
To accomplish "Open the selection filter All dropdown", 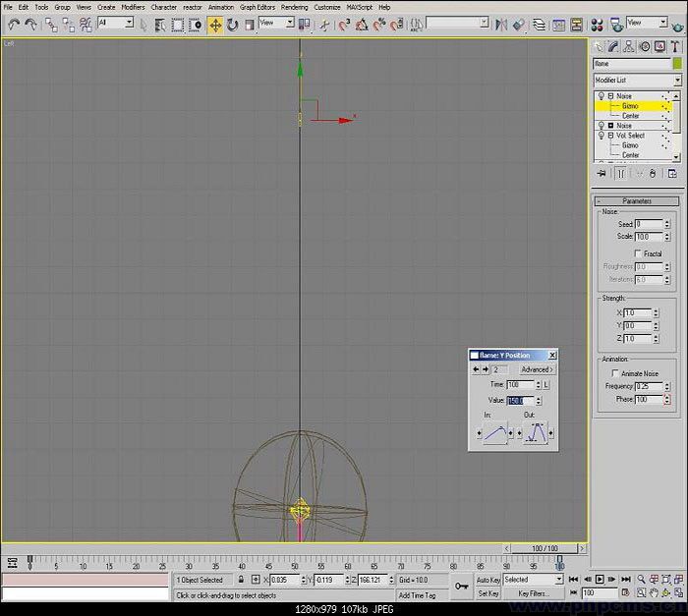I will point(129,22).
